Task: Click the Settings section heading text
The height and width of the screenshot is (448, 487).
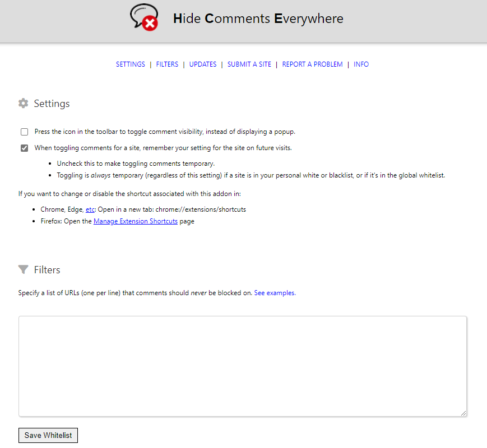Action: tap(52, 104)
